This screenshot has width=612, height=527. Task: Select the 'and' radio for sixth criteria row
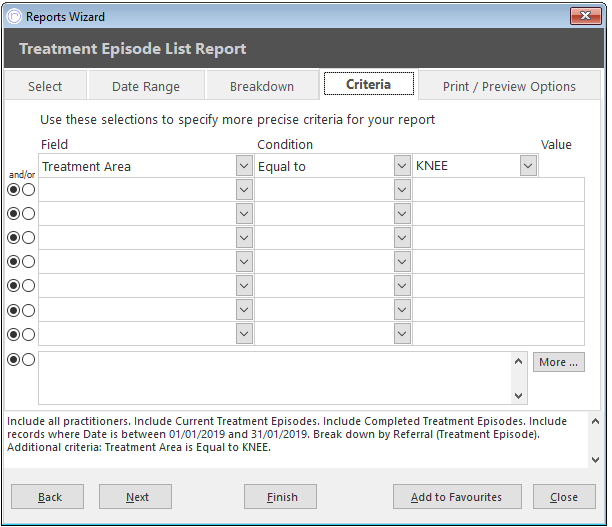(14, 286)
